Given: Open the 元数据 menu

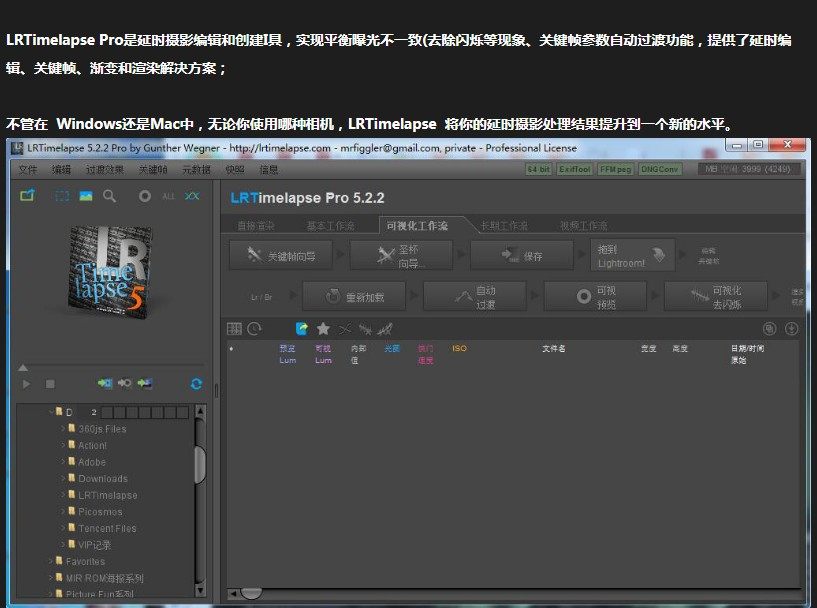Looking at the screenshot, I should tap(196, 169).
